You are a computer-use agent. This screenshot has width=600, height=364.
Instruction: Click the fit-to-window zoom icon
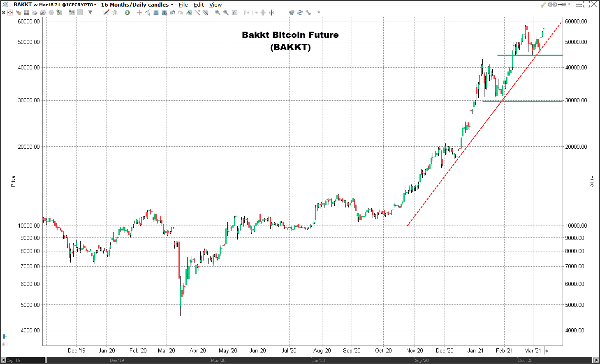click(x=234, y=12)
